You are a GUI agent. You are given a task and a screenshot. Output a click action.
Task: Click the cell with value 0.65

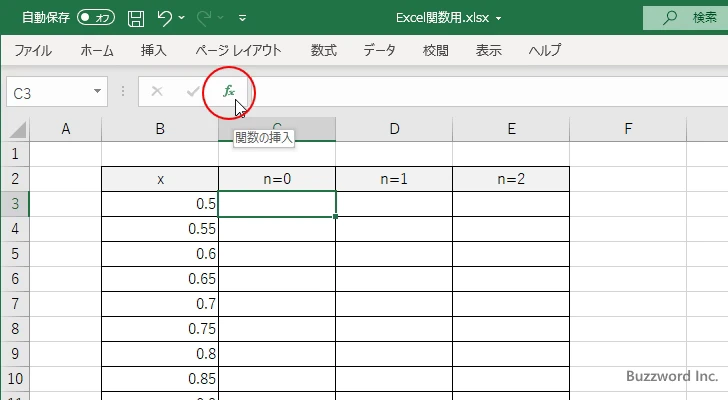coord(160,279)
